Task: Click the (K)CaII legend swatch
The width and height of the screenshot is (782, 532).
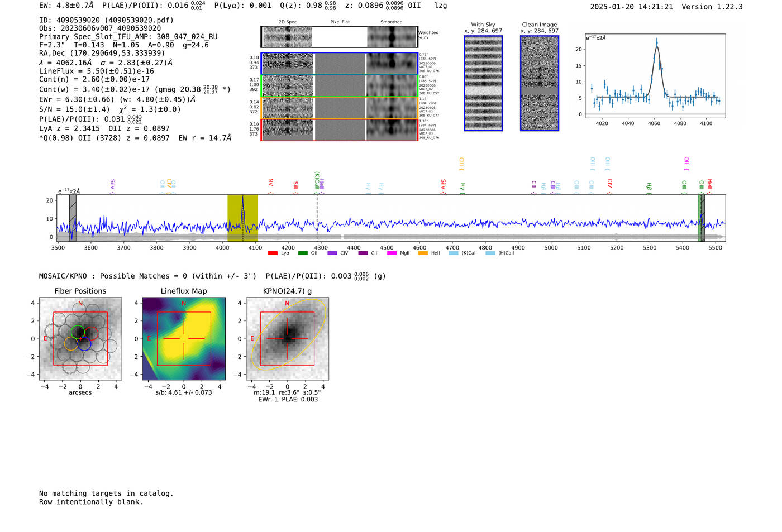Action: [x=454, y=253]
